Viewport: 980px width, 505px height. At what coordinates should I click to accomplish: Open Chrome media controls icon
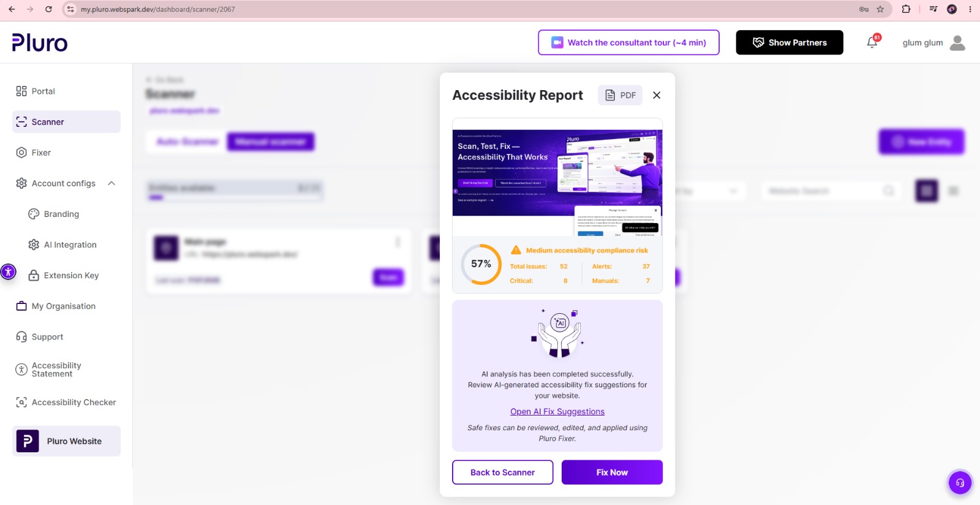tap(933, 9)
